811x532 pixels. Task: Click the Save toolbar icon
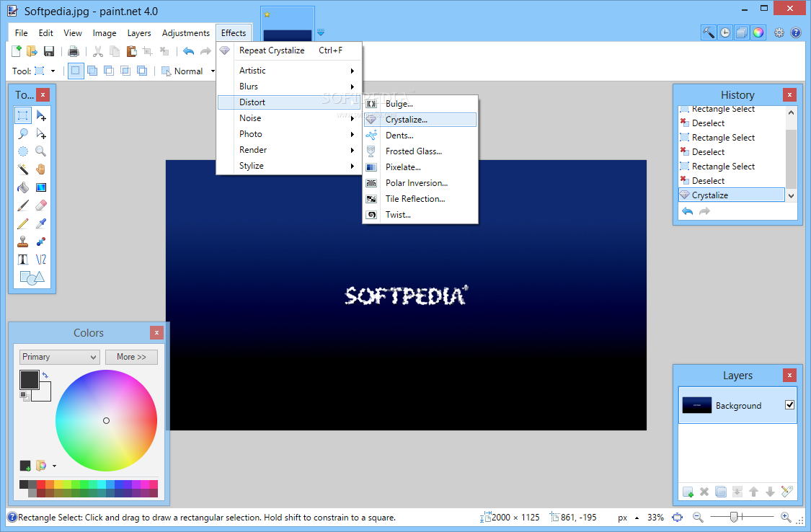coord(48,50)
